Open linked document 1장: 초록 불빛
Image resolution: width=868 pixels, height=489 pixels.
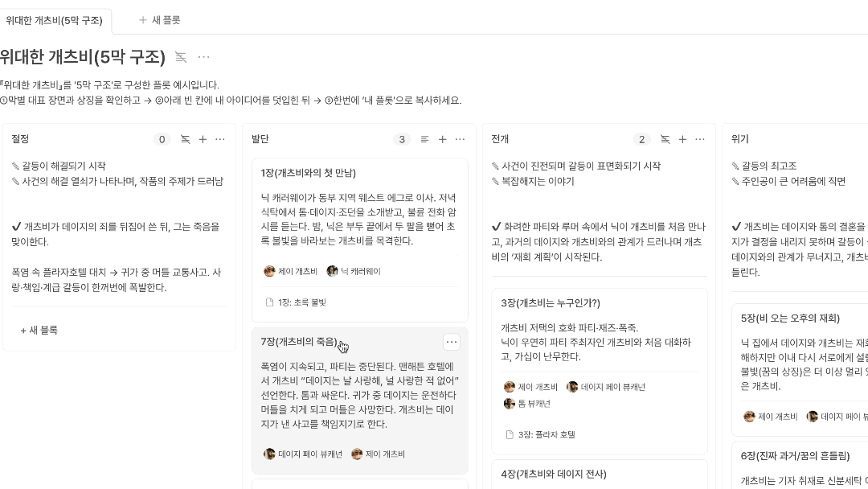pos(296,302)
